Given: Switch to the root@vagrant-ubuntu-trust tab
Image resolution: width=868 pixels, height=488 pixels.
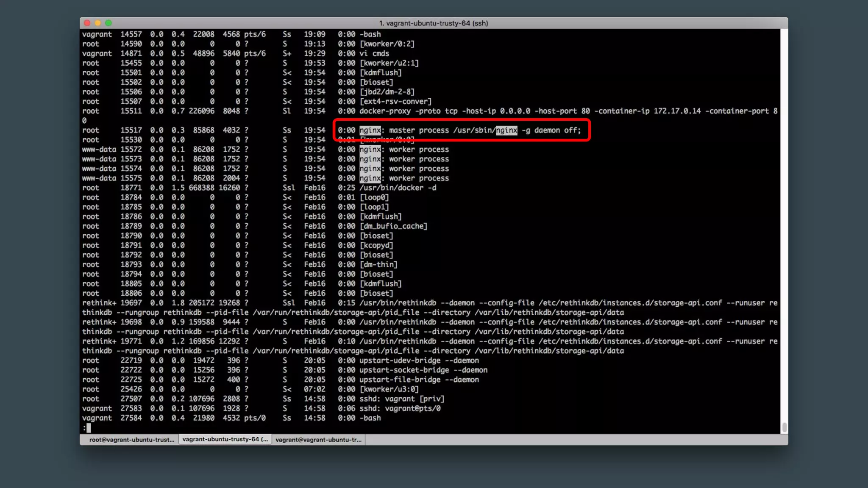Looking at the screenshot, I should click(x=131, y=440).
